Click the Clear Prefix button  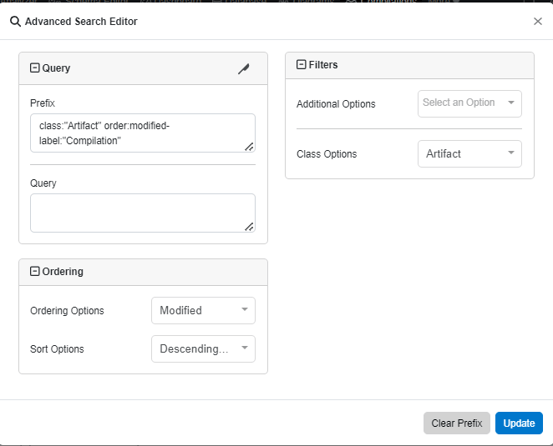(457, 423)
